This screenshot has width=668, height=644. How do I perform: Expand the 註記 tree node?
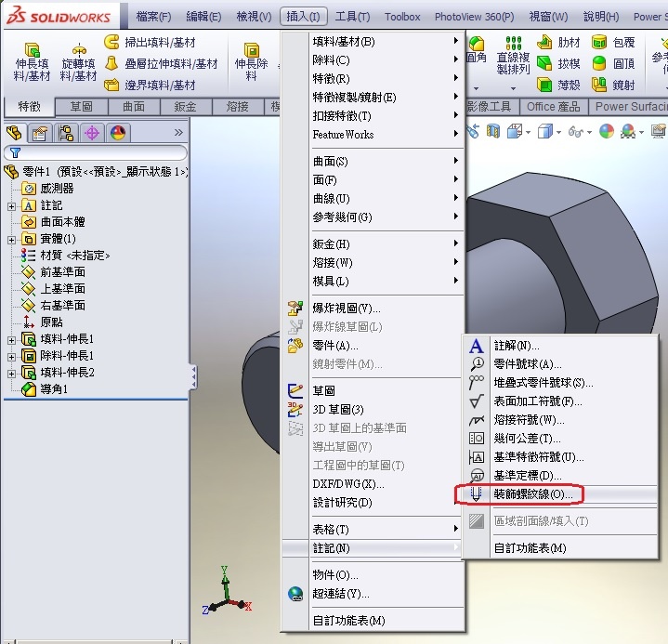pos(11,206)
